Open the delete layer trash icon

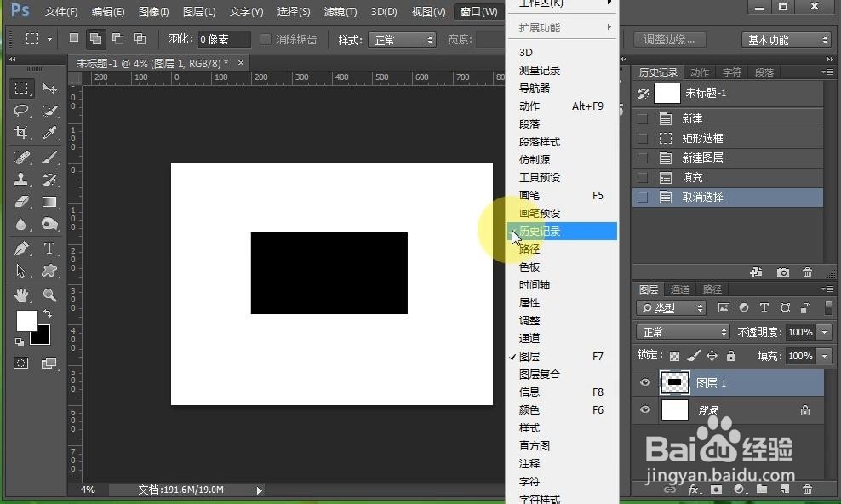coord(806,491)
